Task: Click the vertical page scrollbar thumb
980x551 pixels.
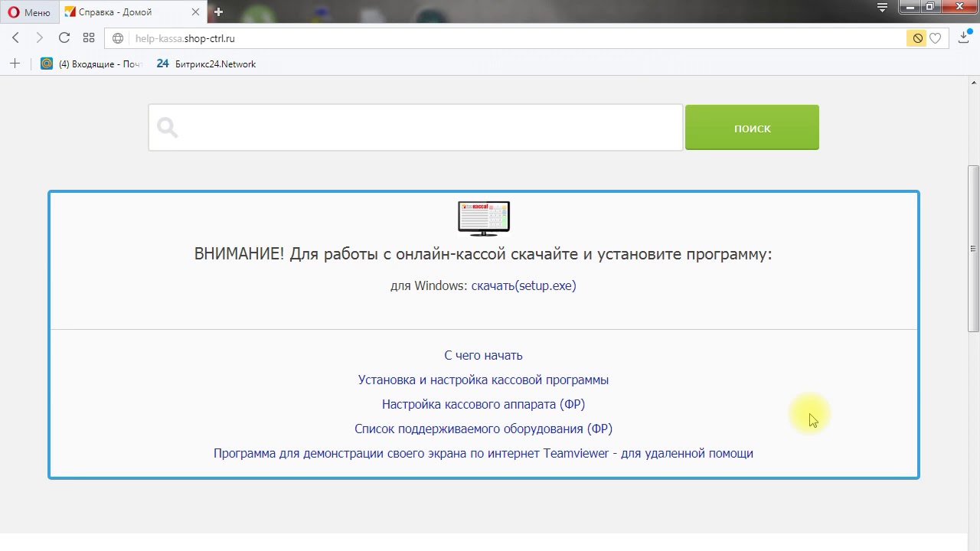Action: point(973,249)
